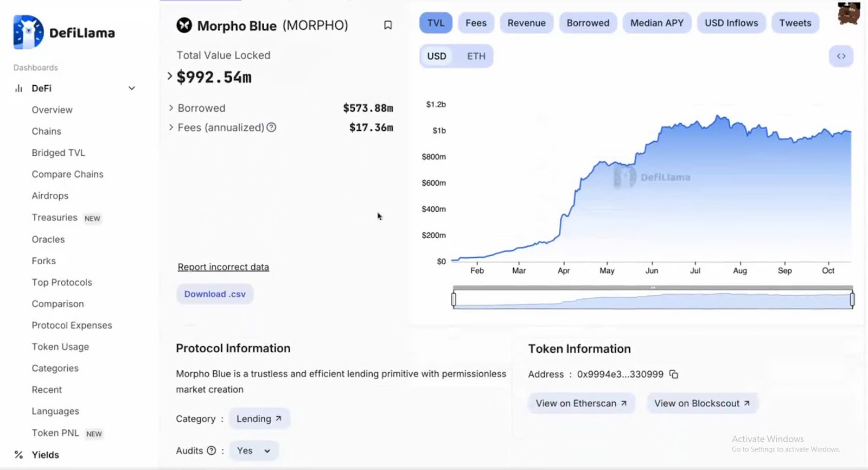Image resolution: width=868 pixels, height=470 pixels.
Task: Expand the Fees (annualized) row
Action: coord(171,128)
